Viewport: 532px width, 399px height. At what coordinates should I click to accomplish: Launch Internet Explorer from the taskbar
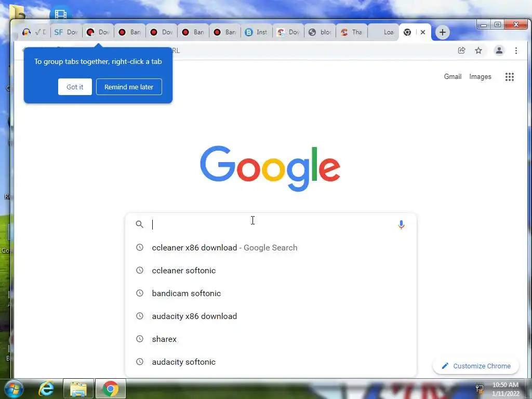coord(46,389)
